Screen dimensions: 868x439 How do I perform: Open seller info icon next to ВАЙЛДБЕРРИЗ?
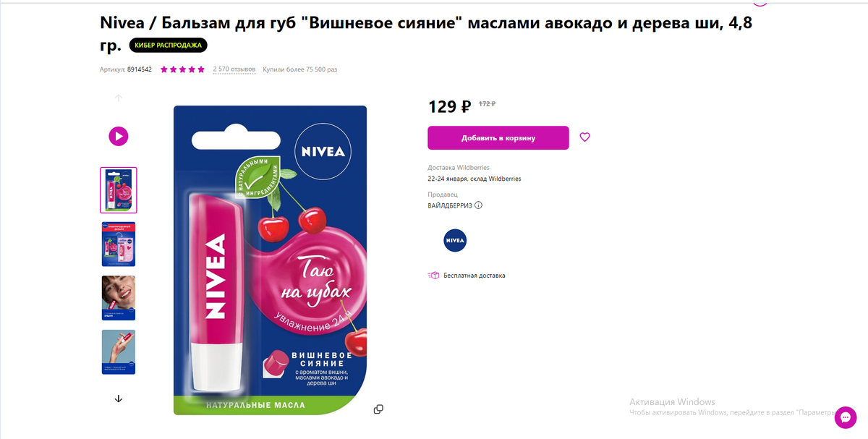(479, 205)
